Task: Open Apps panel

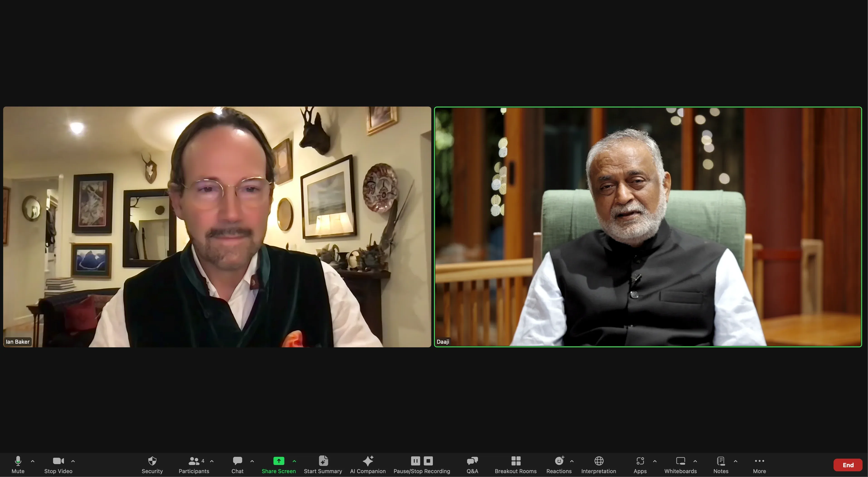Action: pos(640,465)
